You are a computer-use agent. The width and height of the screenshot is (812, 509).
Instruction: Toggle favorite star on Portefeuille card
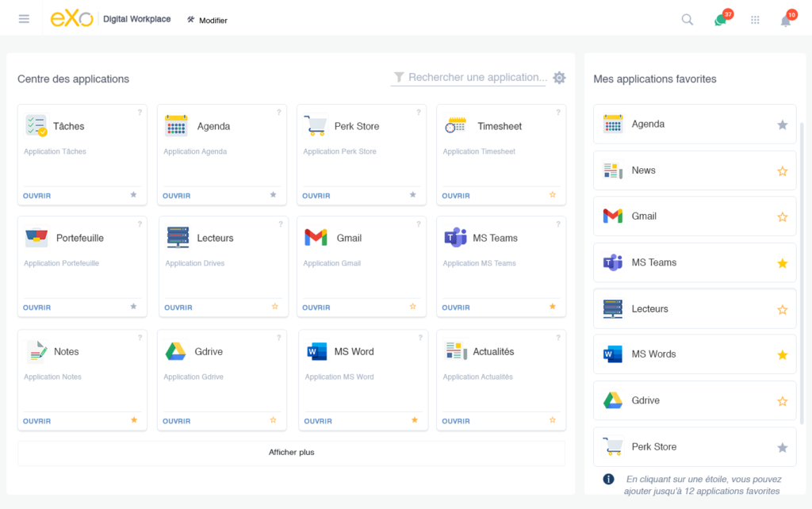point(133,307)
